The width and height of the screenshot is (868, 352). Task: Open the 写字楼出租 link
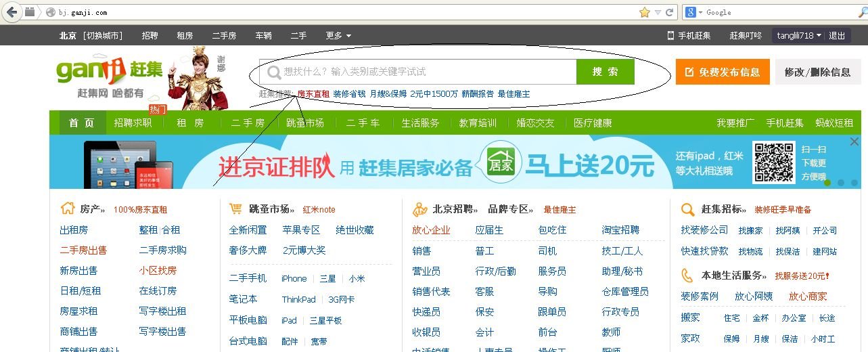(162, 311)
